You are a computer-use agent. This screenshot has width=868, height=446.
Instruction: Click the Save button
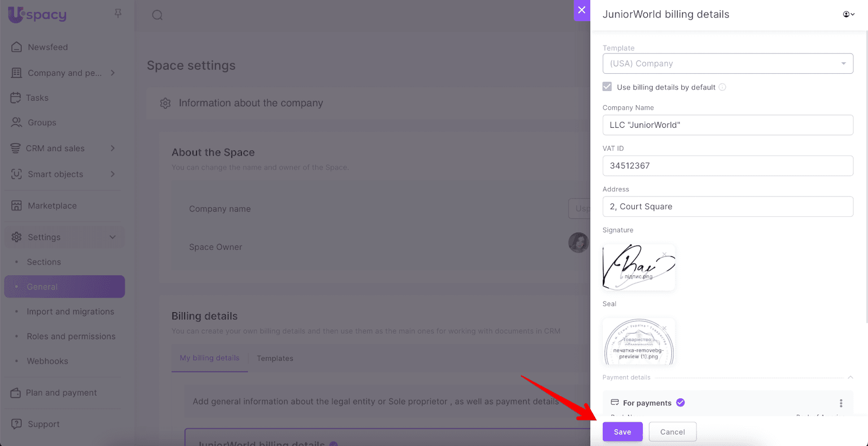coord(622,432)
